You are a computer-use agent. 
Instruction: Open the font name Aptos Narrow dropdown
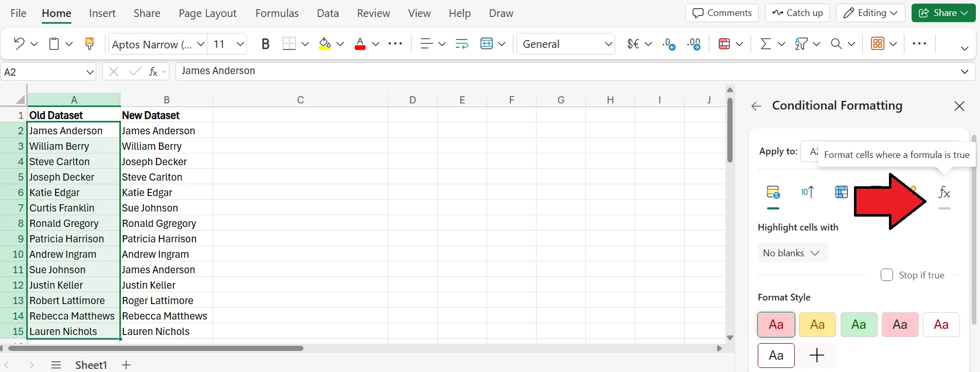[x=201, y=44]
